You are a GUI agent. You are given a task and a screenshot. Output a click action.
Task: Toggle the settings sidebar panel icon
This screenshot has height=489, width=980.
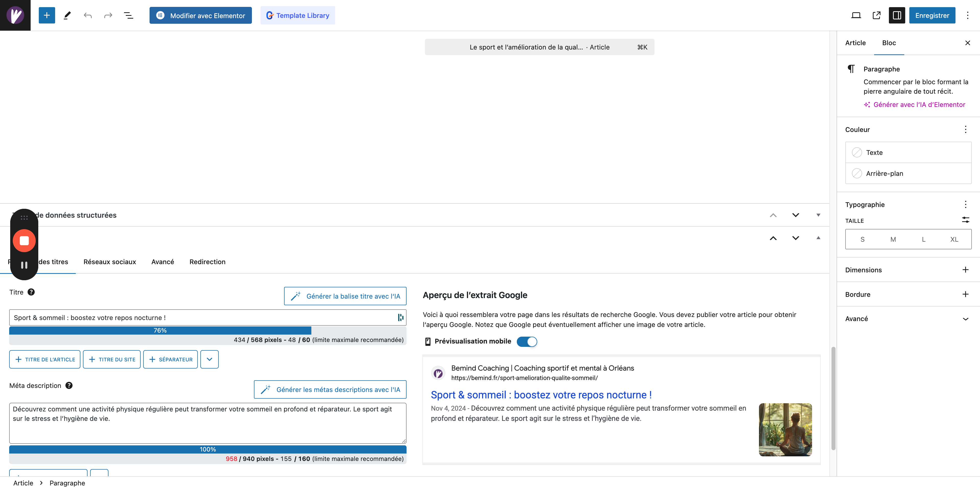point(897,15)
